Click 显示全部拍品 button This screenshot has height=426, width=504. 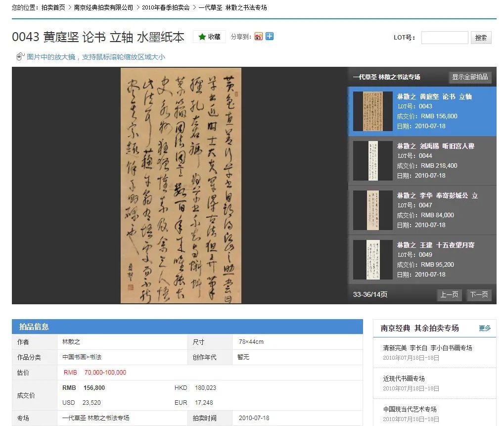470,77
